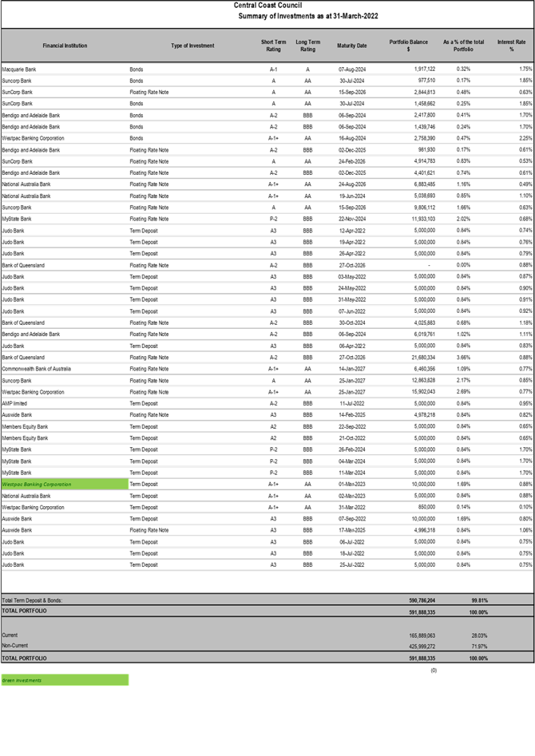Click the 'Commonwealth Bank of Australia' cell
Screen dimensions: 535x756
point(36,369)
